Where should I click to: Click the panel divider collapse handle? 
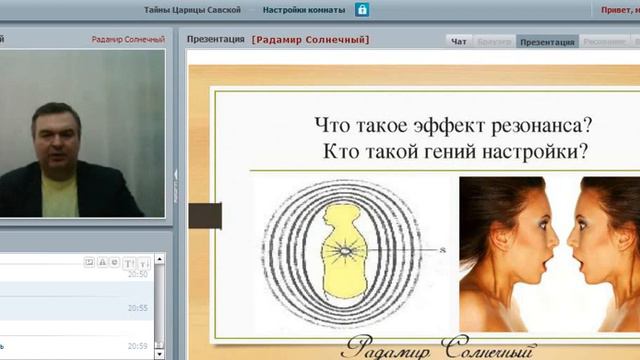[x=176, y=186]
